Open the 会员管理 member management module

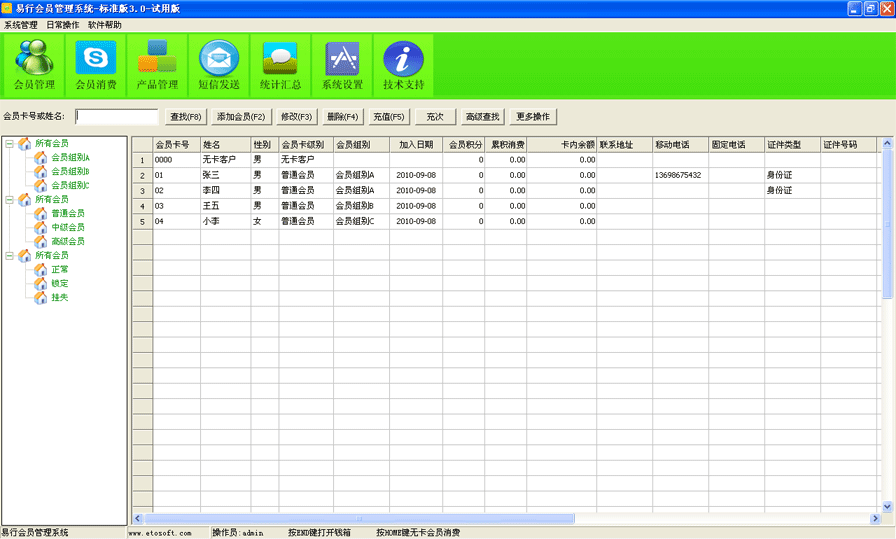pos(35,65)
